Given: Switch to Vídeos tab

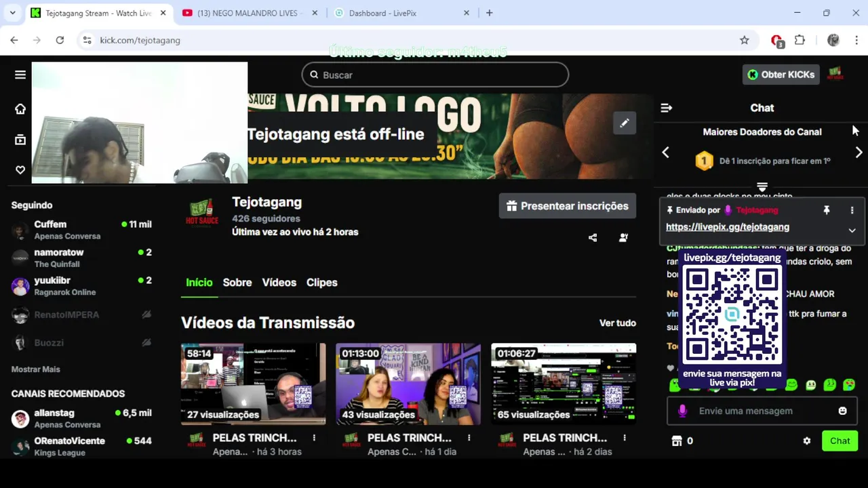Looking at the screenshot, I should coord(279,283).
